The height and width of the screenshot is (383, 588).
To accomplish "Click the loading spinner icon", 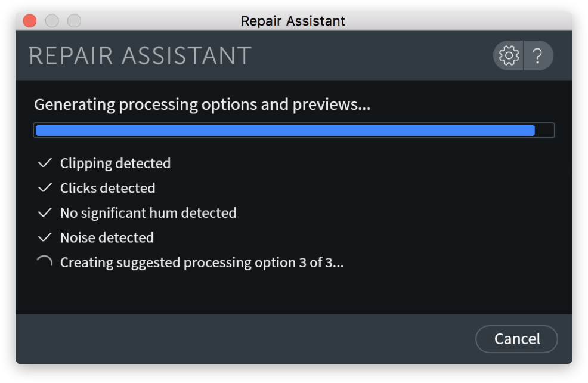I will point(45,262).
